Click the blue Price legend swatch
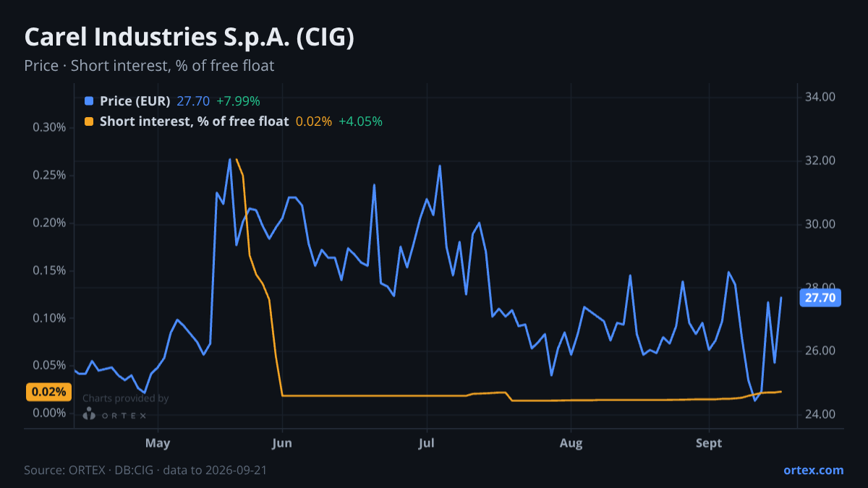 click(89, 101)
